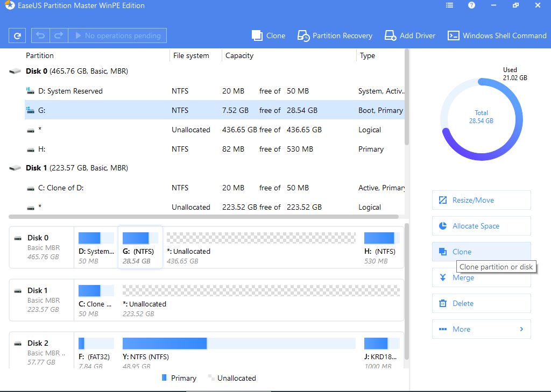Screen dimensions: 551x392
Task: Click the Delete button in side panel
Action: coord(481,303)
